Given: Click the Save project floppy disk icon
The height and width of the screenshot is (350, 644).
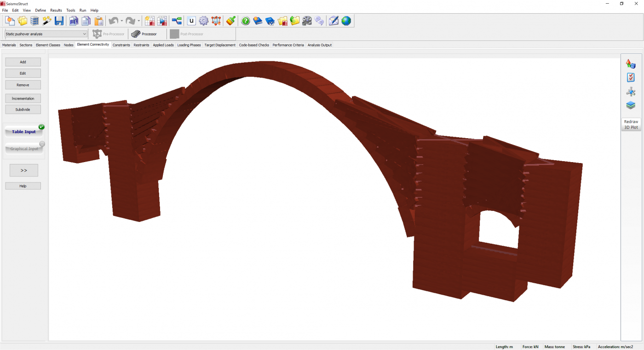Looking at the screenshot, I should pos(59,21).
